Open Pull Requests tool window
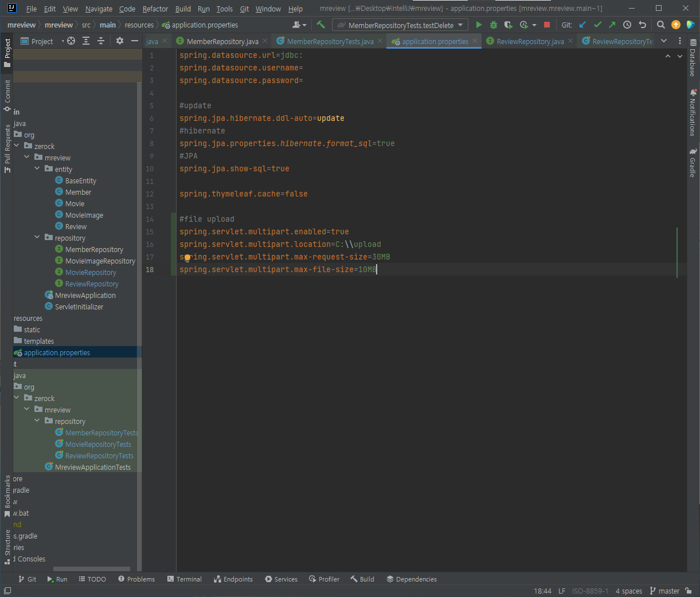The width and height of the screenshot is (700, 597). coord(7,148)
